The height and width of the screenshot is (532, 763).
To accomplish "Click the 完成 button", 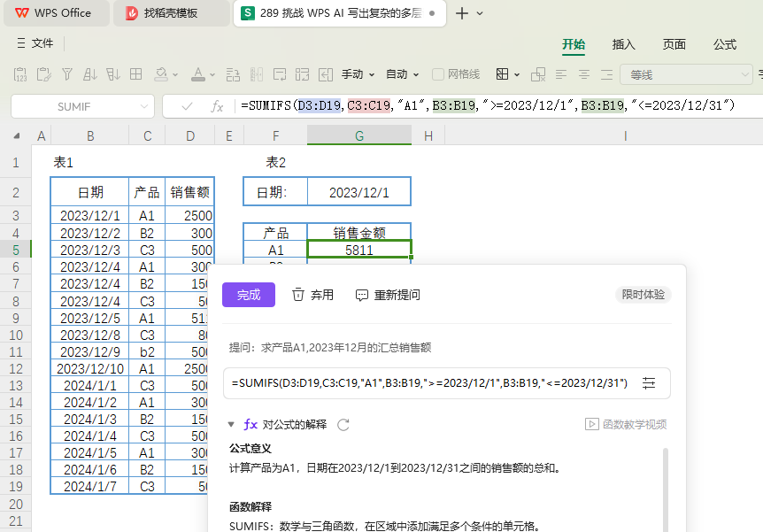I will coord(249,295).
